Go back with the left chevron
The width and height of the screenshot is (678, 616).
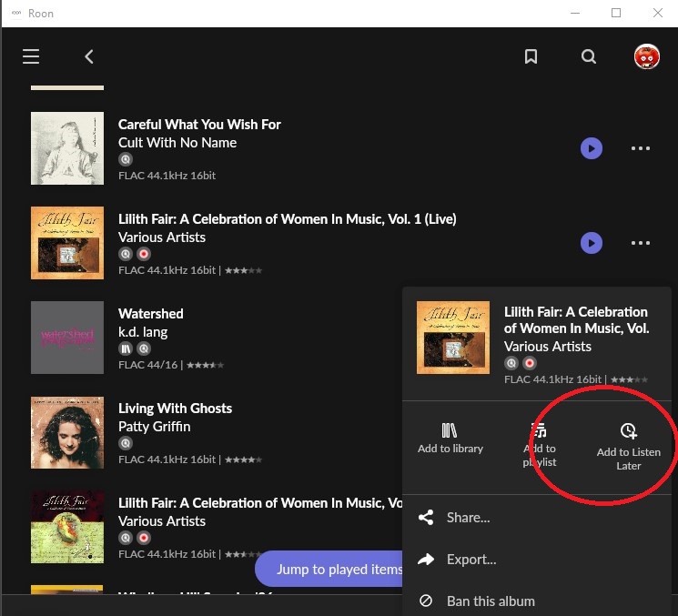(x=89, y=56)
